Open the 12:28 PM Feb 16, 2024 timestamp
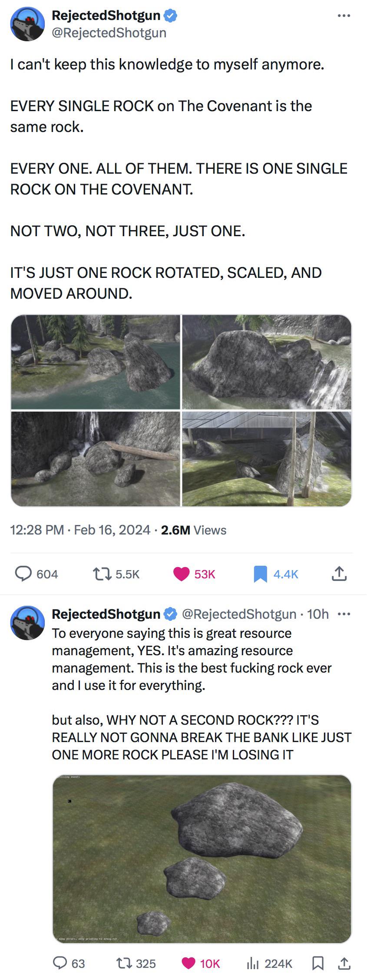The width and height of the screenshot is (367, 980). (x=80, y=530)
